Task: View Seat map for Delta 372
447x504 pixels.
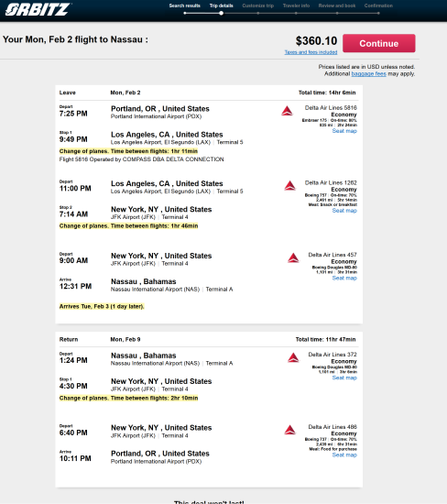Action: (x=344, y=378)
